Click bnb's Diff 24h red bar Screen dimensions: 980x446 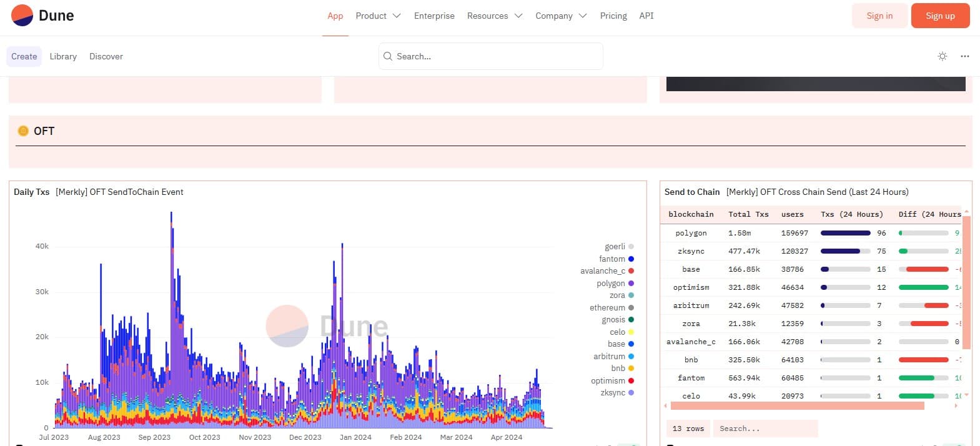point(924,360)
